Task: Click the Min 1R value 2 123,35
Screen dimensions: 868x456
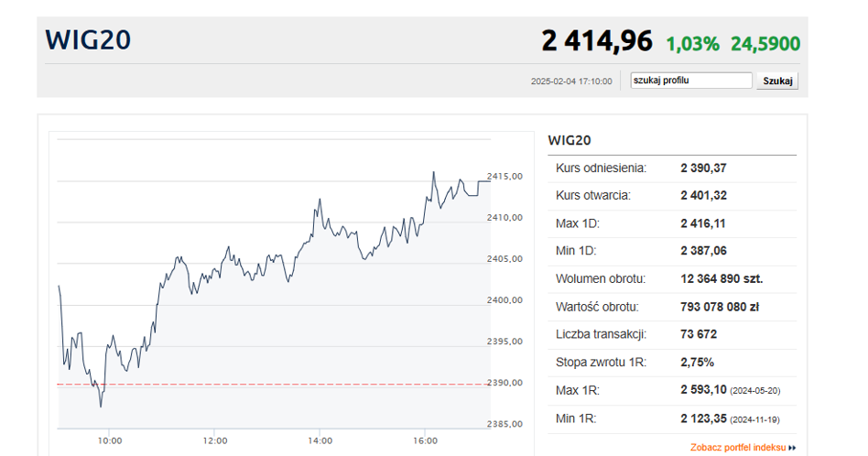Action: pos(703,418)
